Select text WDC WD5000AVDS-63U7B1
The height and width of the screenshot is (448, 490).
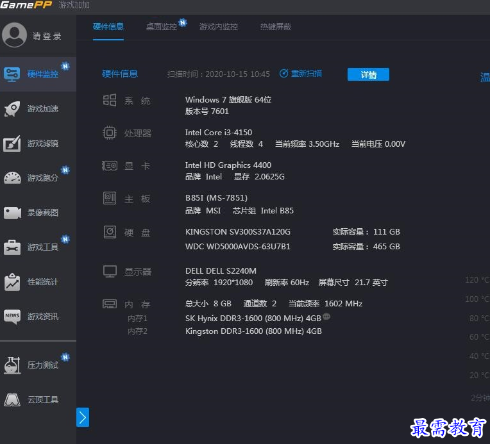point(238,246)
